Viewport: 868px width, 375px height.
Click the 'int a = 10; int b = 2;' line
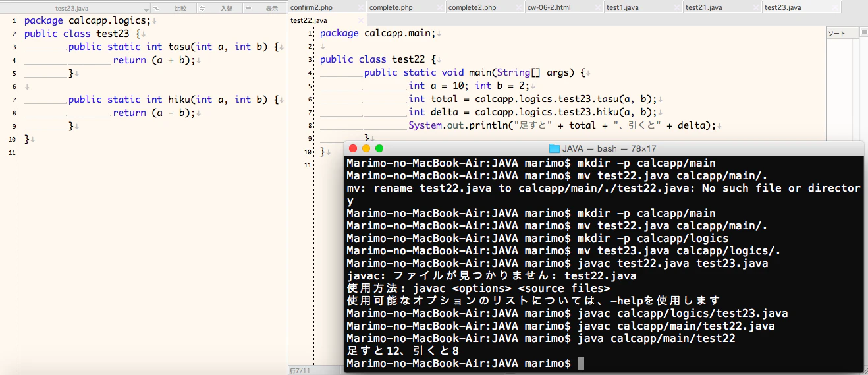point(470,86)
